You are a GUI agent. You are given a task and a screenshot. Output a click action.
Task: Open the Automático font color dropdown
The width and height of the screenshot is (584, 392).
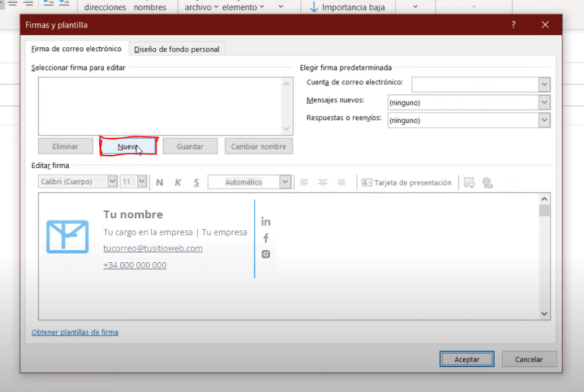pyautogui.click(x=284, y=182)
